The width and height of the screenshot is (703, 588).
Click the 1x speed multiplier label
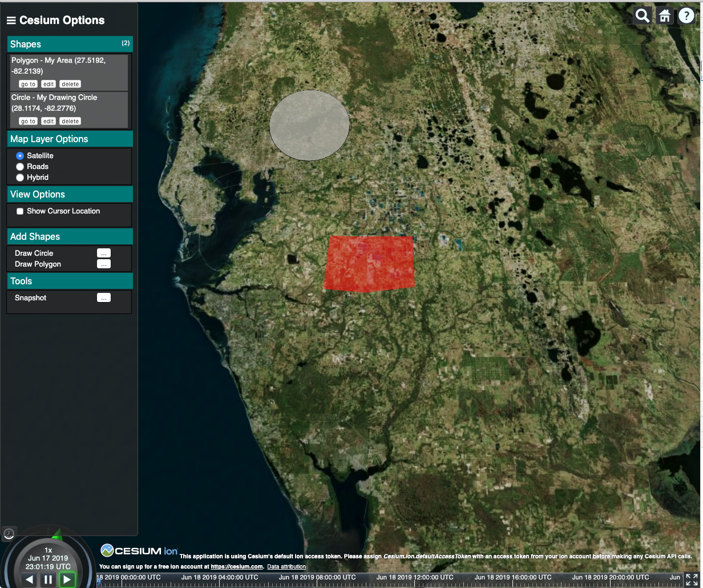click(x=48, y=550)
